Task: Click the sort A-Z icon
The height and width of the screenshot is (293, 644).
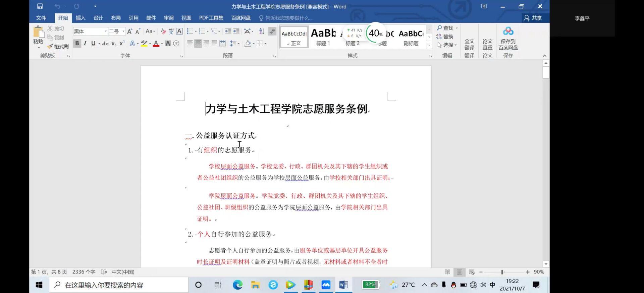Action: [262, 31]
